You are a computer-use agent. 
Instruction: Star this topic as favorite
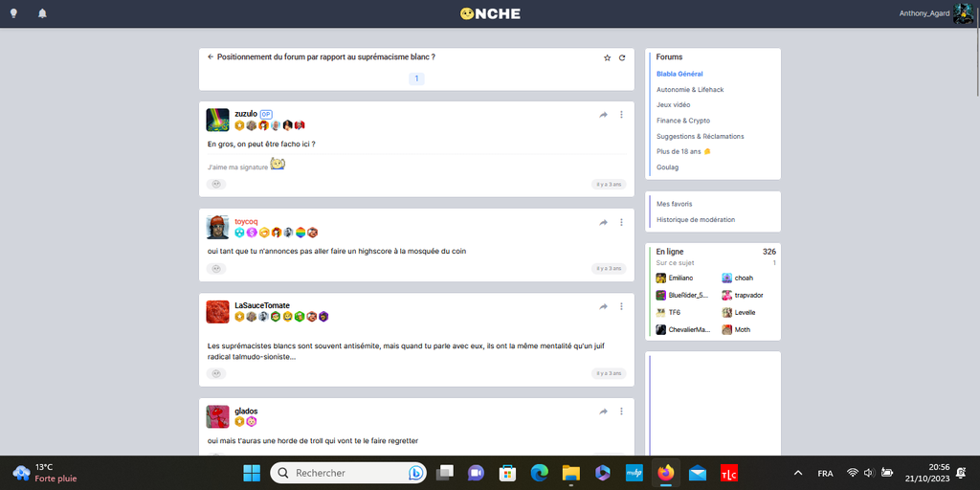pos(607,57)
